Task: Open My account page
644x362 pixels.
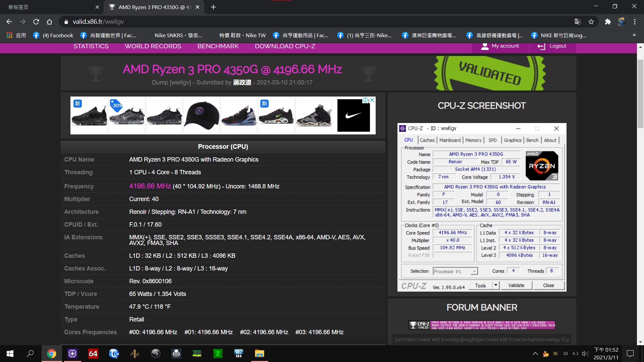Action: point(500,46)
